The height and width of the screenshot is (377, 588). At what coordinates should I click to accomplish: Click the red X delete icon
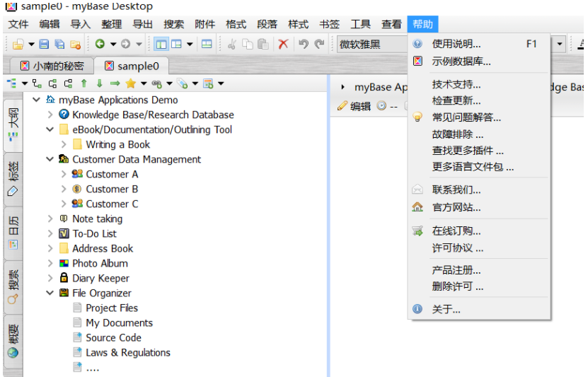pos(283,45)
